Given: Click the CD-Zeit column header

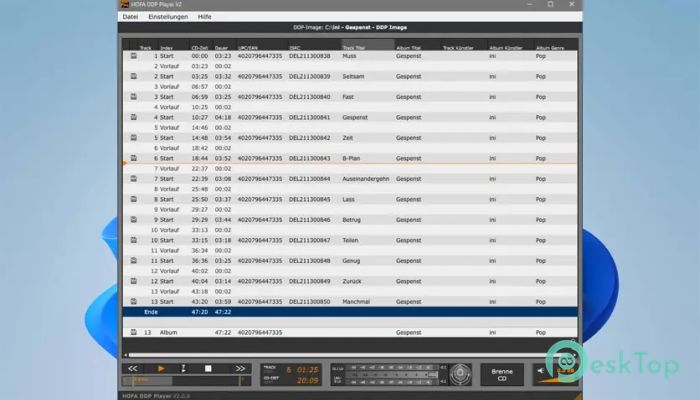Looking at the screenshot, I should pyautogui.click(x=200, y=47).
